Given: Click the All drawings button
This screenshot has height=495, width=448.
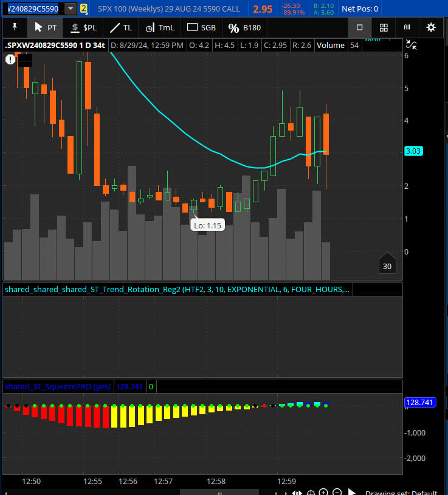Looking at the screenshot, I should click(x=407, y=27).
